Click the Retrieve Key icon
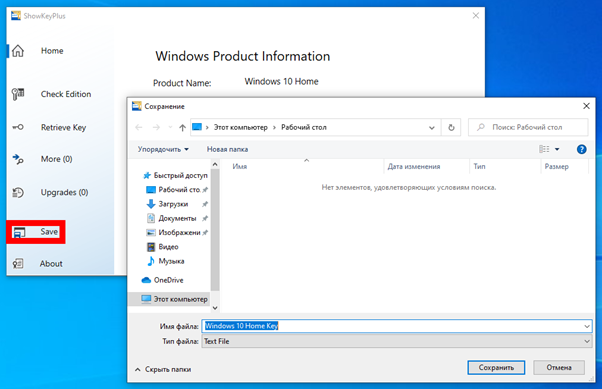The width and height of the screenshot is (602, 389). tap(18, 127)
